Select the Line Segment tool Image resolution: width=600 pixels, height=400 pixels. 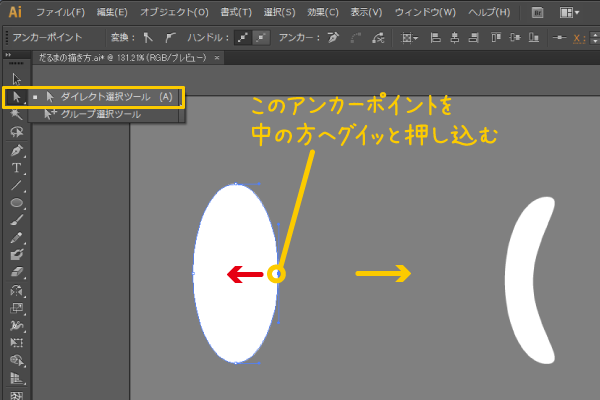17,186
